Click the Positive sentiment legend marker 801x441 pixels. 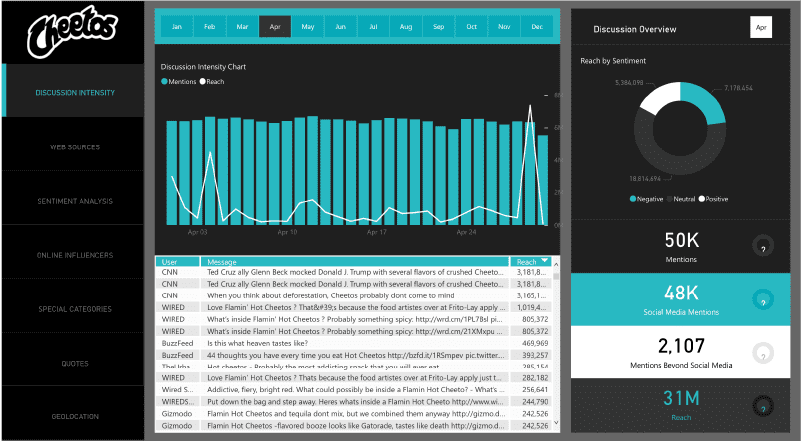click(x=701, y=199)
